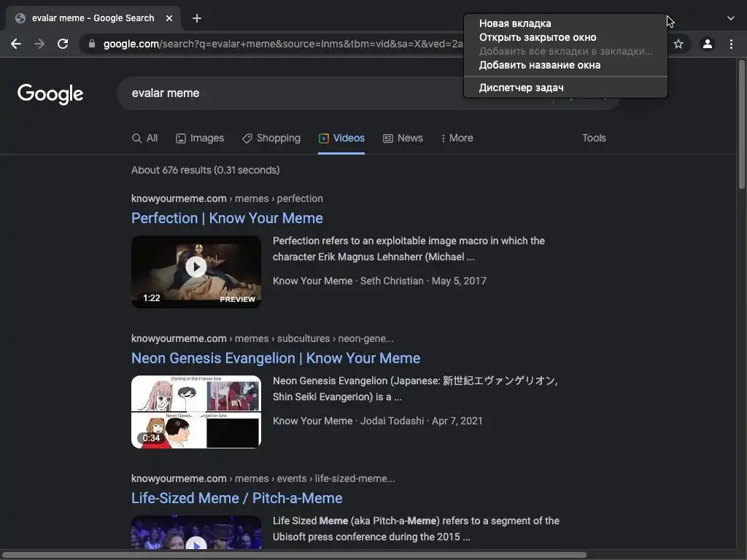Open Neon Genesis Evangelion result link
Viewport: 747px width, 560px height.
276,358
